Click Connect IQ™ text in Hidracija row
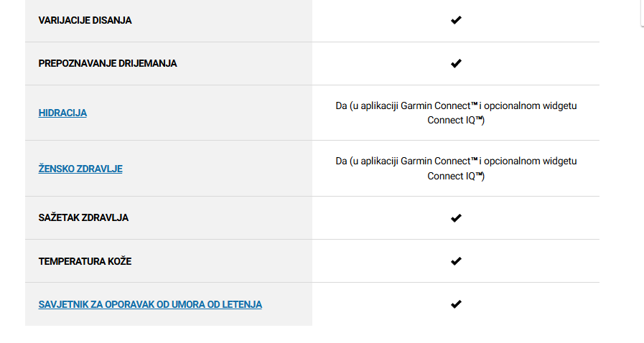The height and width of the screenshot is (343, 644). 454,121
